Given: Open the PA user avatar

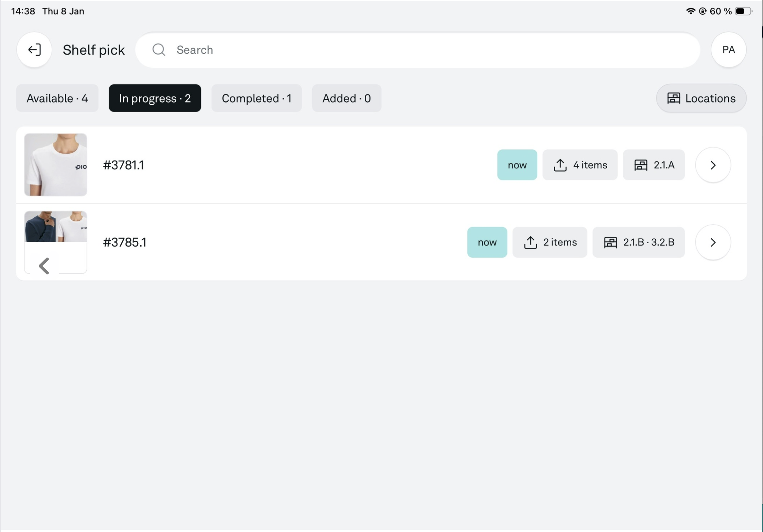Looking at the screenshot, I should coord(728,50).
